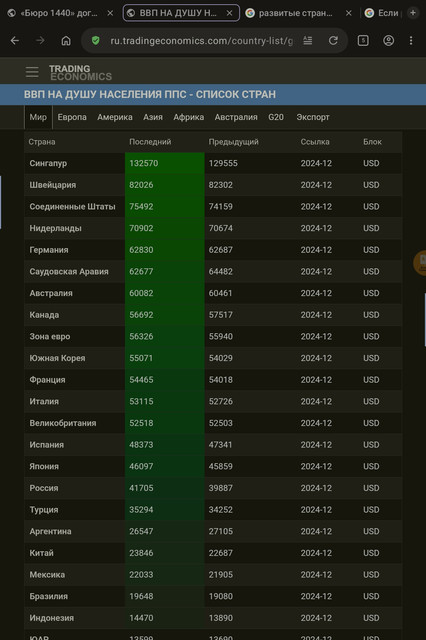Open Германия country link
Image resolution: width=426 pixels, height=640 pixels.
pos(49,250)
